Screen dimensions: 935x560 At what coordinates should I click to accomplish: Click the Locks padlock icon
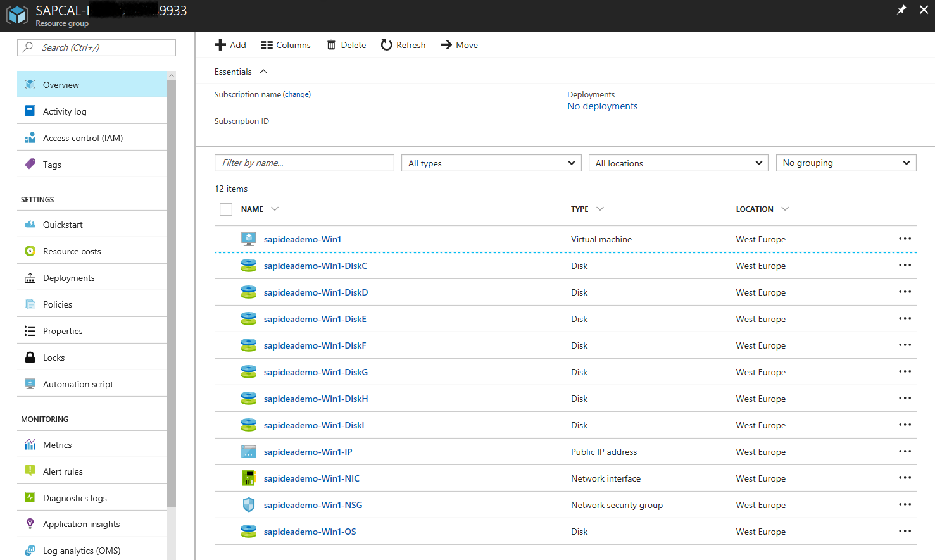coord(30,358)
